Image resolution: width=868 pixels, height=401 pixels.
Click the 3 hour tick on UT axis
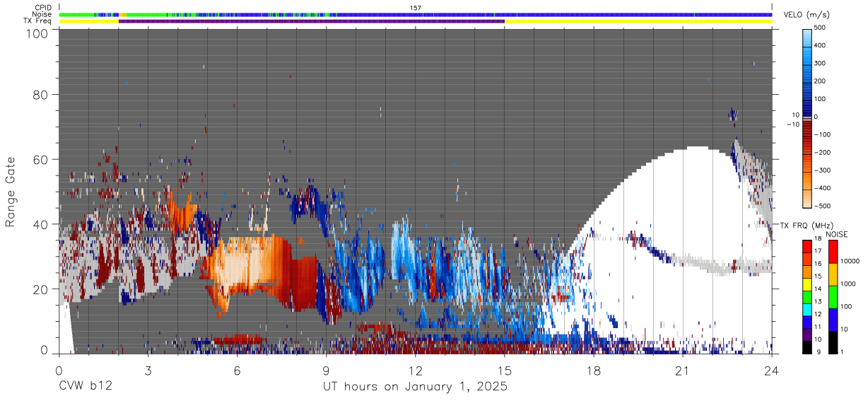pos(148,371)
